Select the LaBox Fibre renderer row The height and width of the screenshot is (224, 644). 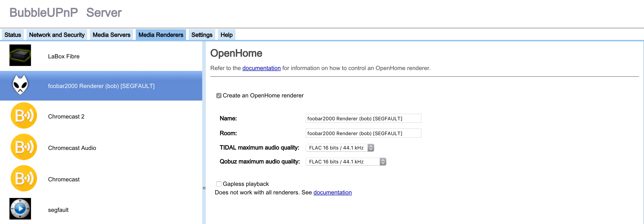101,56
